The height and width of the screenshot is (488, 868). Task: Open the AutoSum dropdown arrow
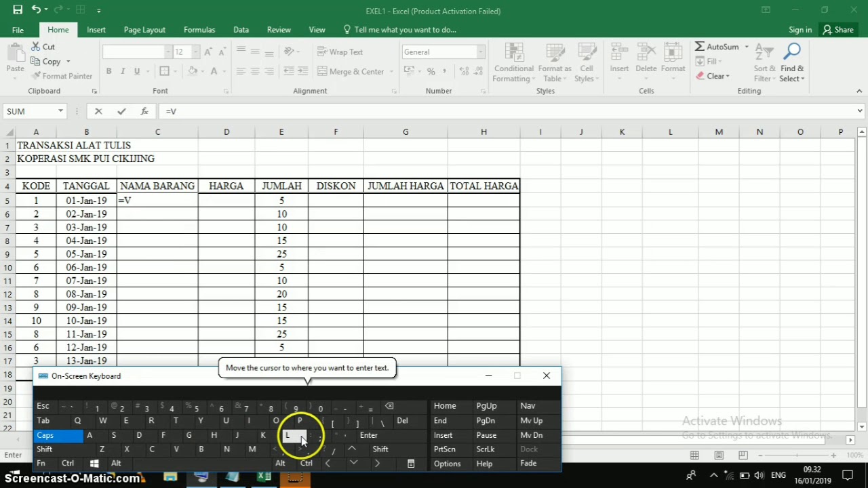pos(747,47)
